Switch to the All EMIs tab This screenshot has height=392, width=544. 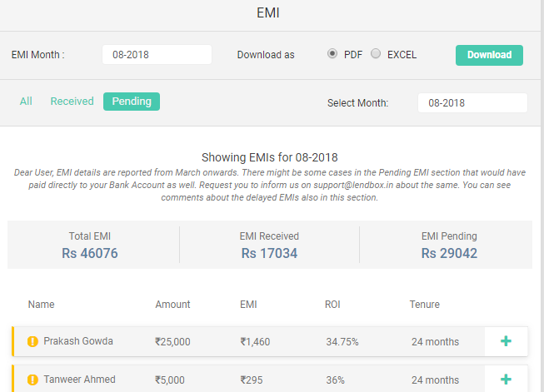click(x=26, y=102)
